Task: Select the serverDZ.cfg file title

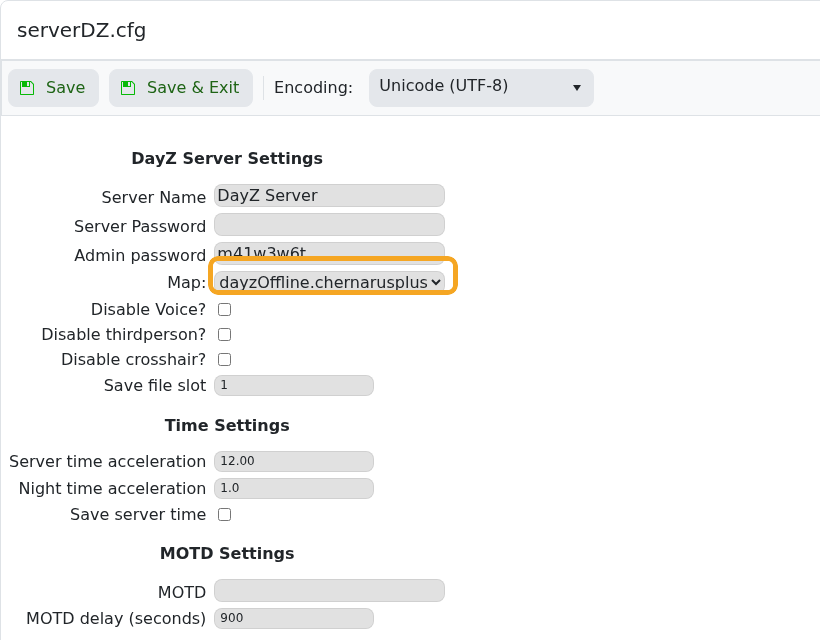Action: 82,30
